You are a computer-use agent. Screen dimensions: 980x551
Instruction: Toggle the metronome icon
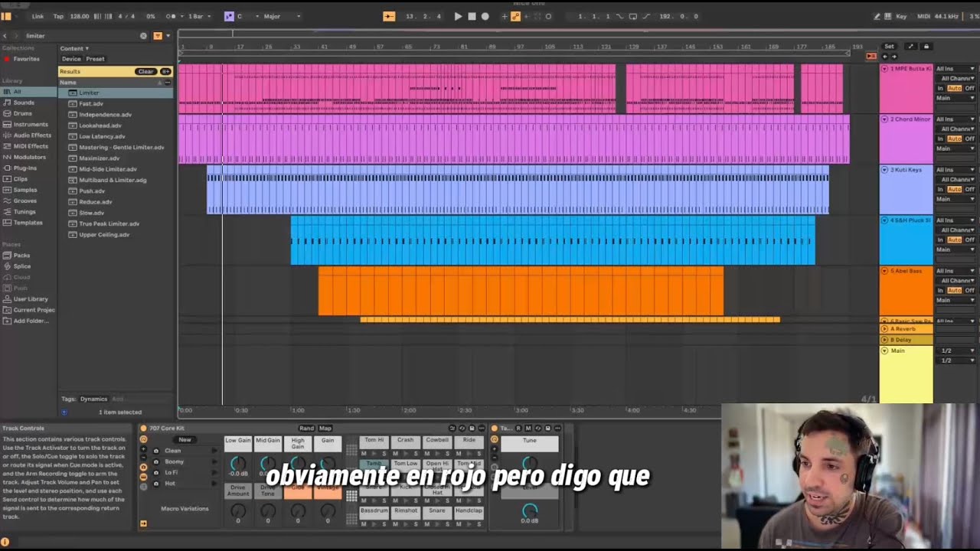pos(171,16)
